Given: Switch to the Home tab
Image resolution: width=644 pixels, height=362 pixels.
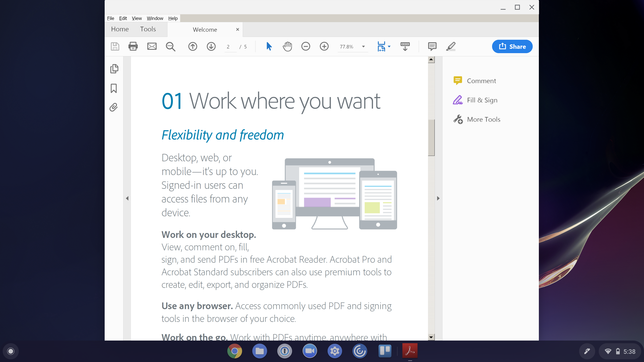Looking at the screenshot, I should [120, 29].
